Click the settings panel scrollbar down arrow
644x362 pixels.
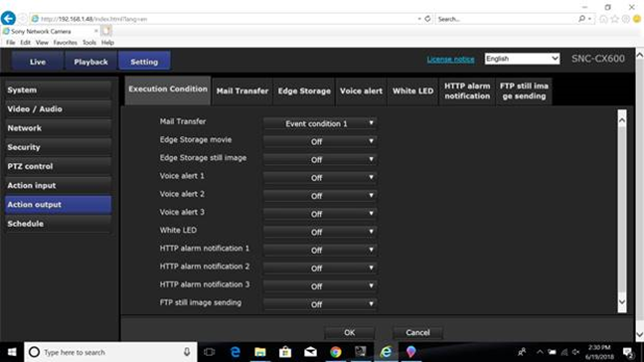[622, 302]
